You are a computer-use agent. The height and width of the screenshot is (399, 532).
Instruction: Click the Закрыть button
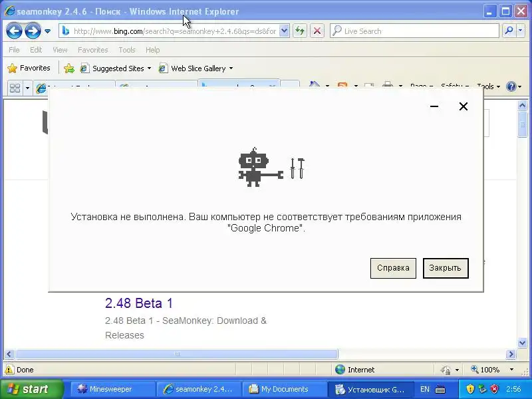446,268
